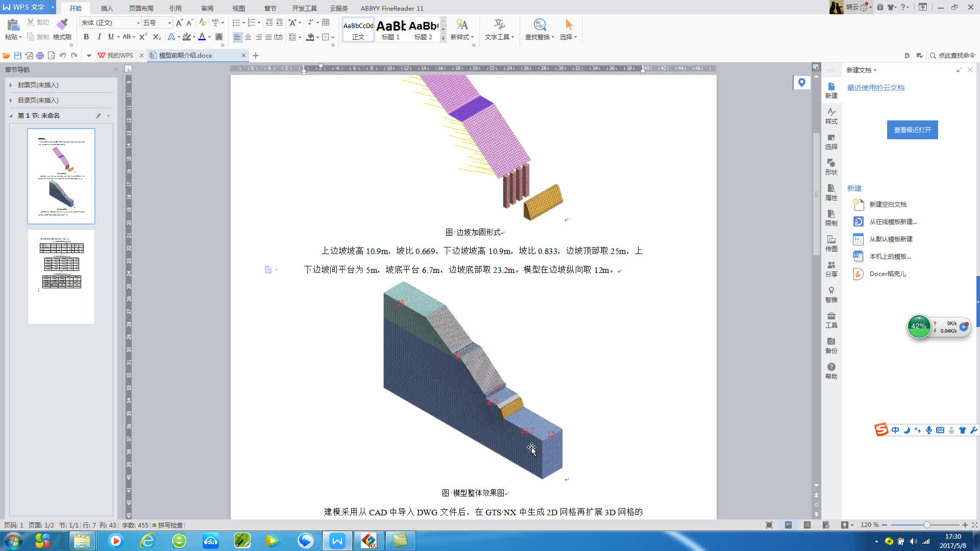Open Internet Explorer from the taskbar
The width and height of the screenshot is (980, 551).
click(148, 541)
